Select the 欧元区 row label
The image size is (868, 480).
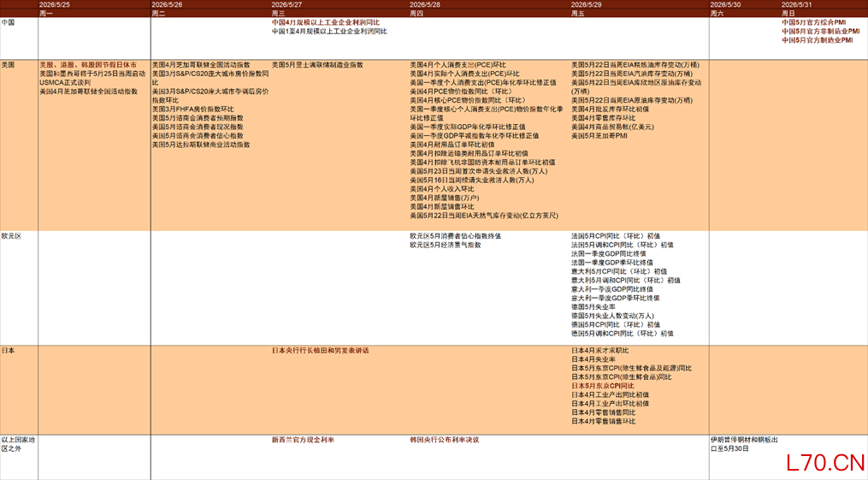[x=12, y=236]
